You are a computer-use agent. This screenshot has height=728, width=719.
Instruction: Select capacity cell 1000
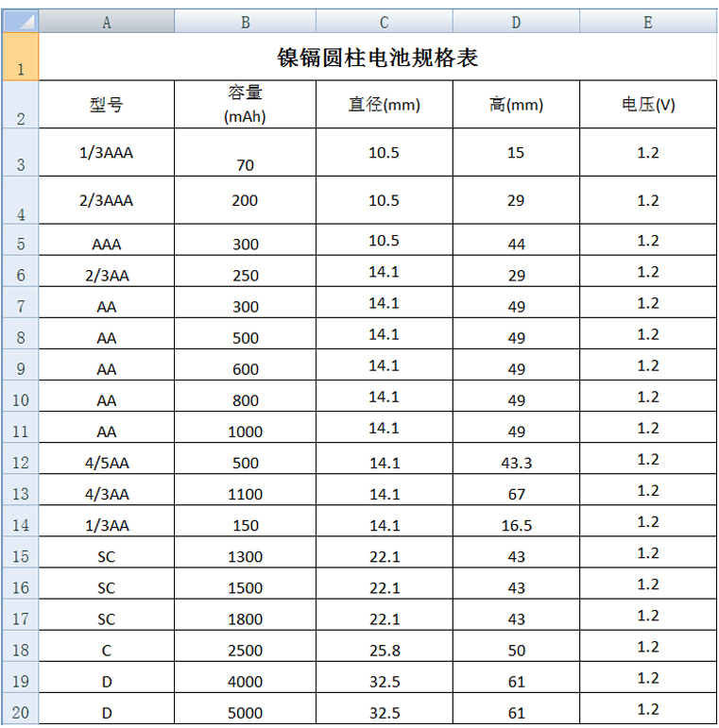246,427
